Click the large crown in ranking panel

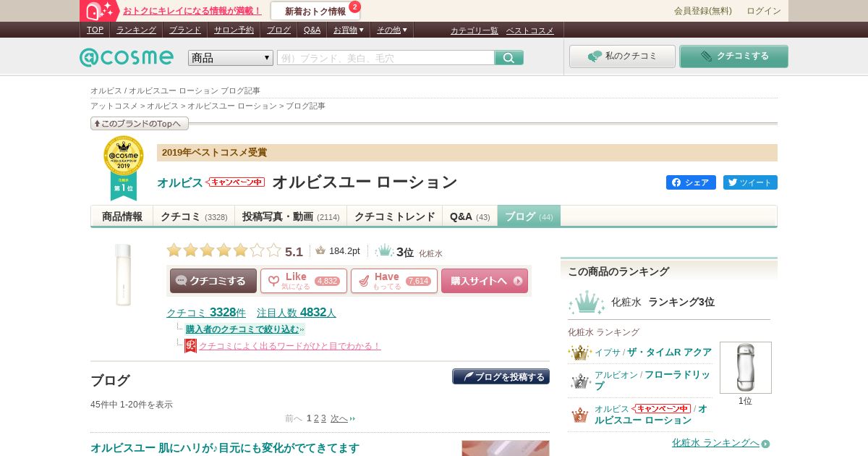pyautogui.click(x=587, y=302)
